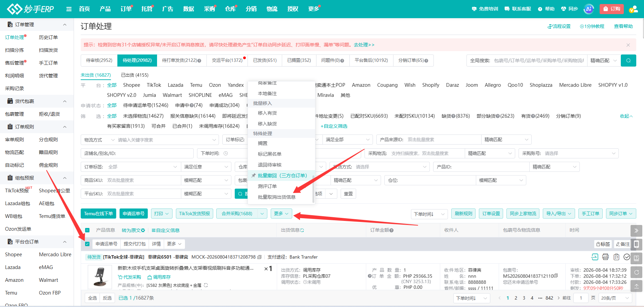Click the 免费培训 monitor icon in the header
The height and width of the screenshot is (307, 644).
474,9
